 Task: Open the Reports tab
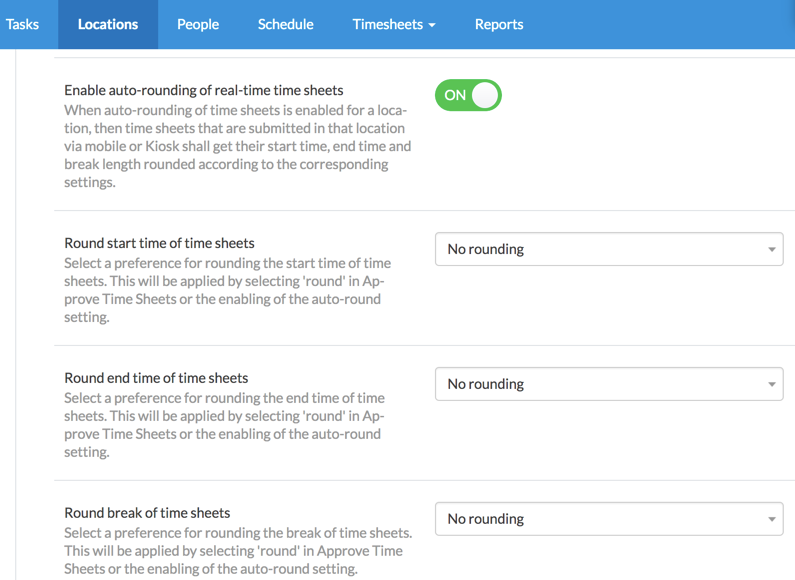pos(499,24)
